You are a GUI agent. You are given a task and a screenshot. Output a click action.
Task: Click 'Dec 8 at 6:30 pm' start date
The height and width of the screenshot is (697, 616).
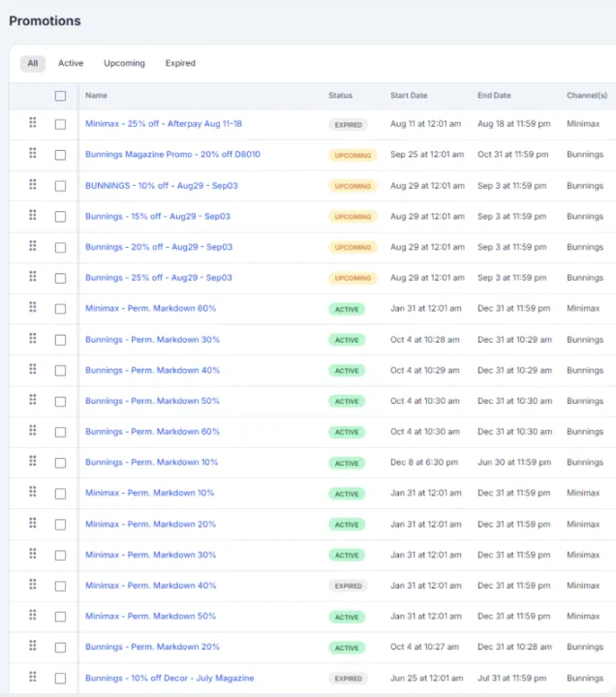pyautogui.click(x=424, y=463)
